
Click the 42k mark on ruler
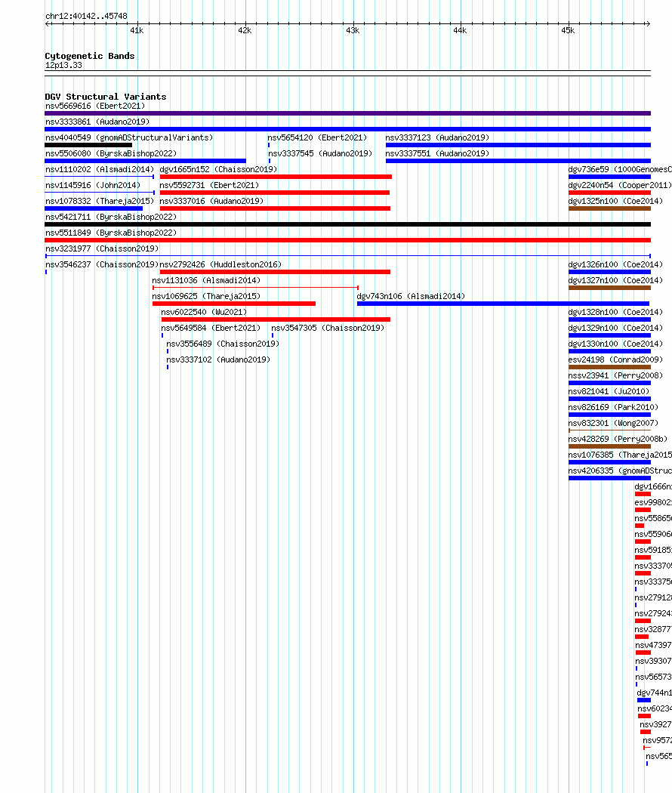click(245, 30)
